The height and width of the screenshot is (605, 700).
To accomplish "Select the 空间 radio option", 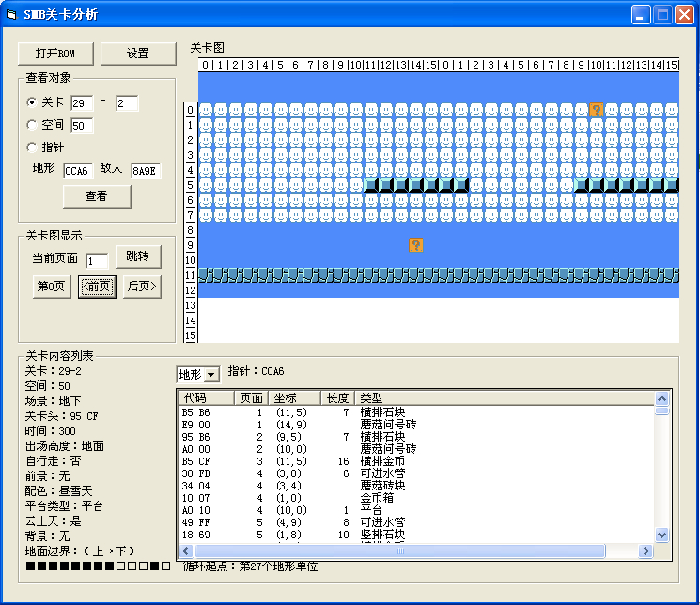I will click(x=31, y=125).
